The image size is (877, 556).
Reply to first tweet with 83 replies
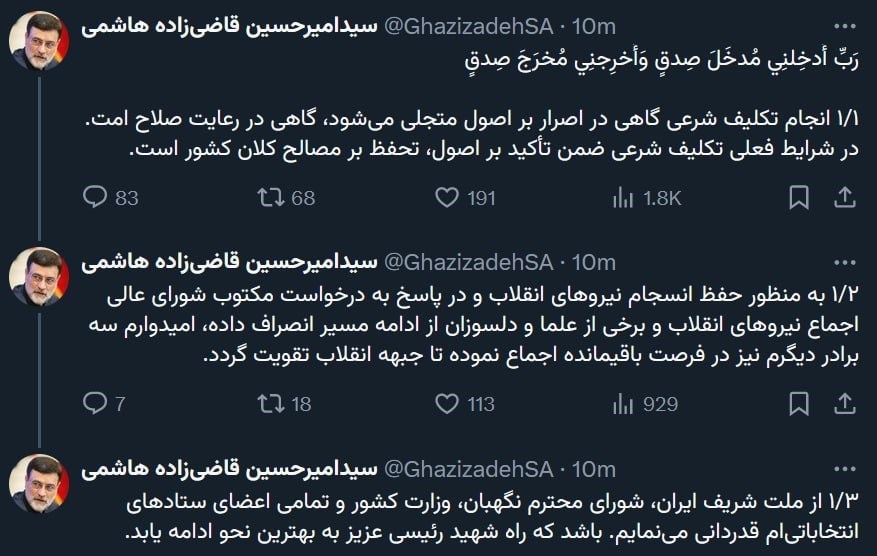[95, 197]
